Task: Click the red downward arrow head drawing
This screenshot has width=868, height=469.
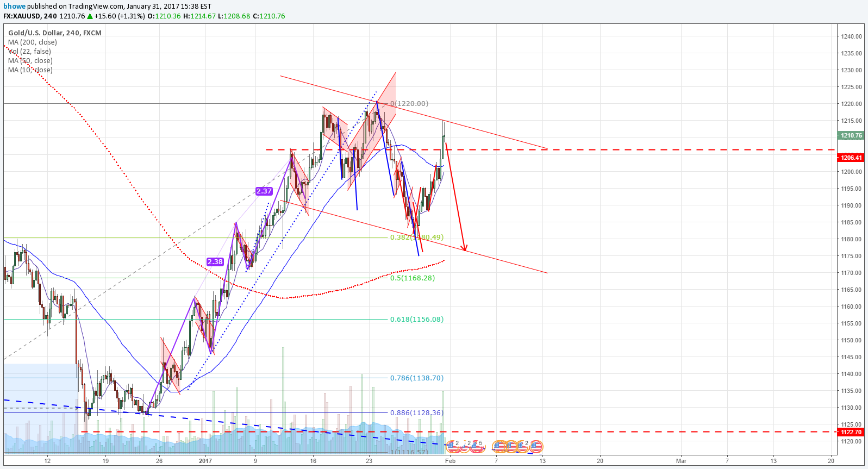Action: 464,247
